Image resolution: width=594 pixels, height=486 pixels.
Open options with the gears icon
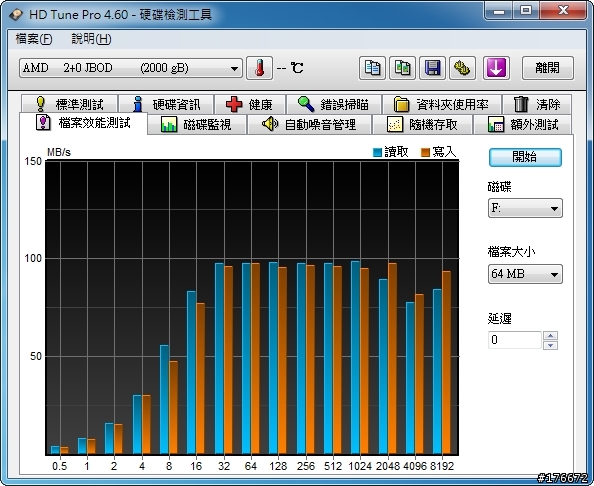coord(462,68)
